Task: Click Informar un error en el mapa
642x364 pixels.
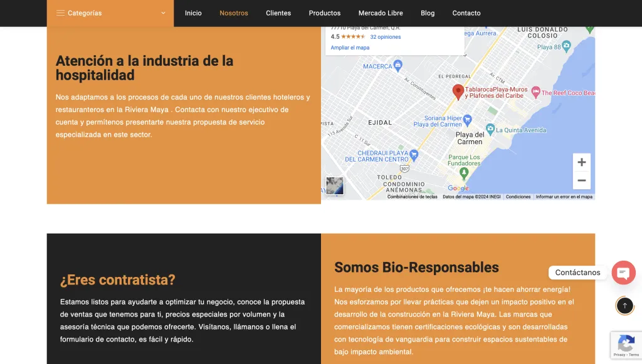Action: pyautogui.click(x=564, y=197)
